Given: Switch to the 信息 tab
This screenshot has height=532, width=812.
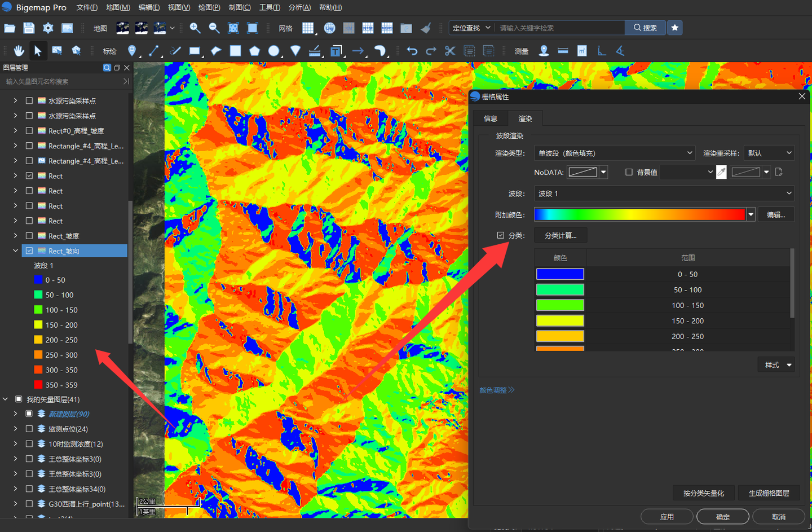Looking at the screenshot, I should (491, 118).
